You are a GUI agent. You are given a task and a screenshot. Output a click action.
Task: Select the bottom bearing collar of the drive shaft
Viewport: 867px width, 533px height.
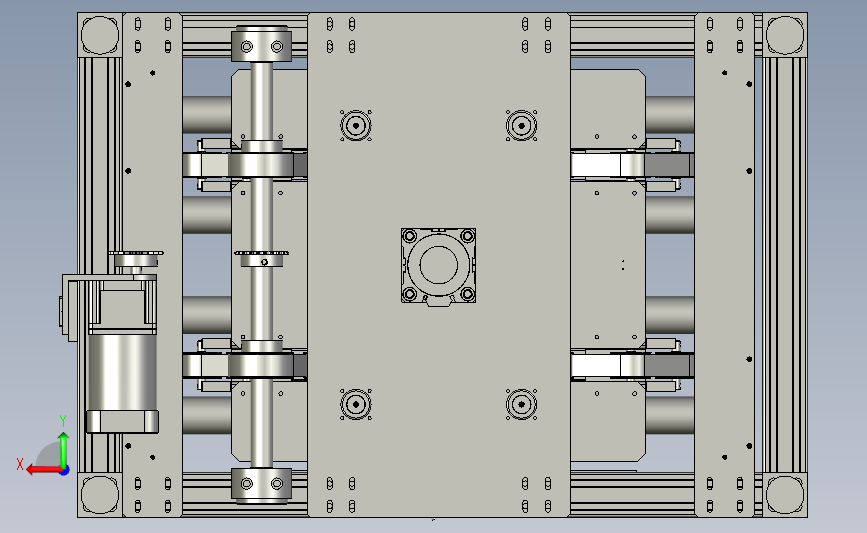tap(261, 485)
